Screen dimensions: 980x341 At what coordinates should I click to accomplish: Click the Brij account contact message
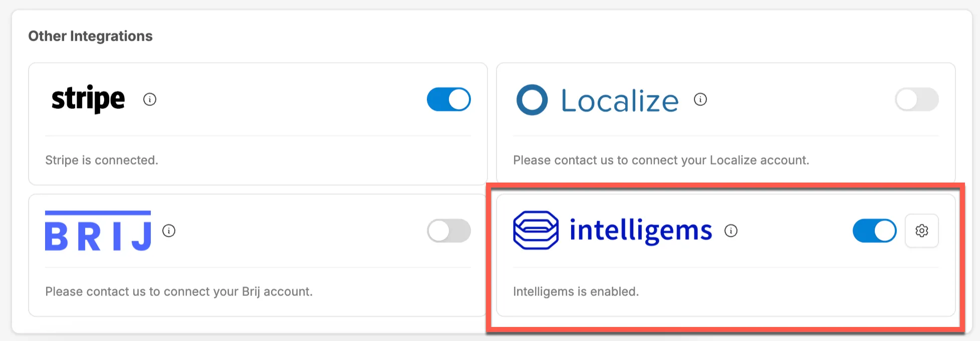179,291
